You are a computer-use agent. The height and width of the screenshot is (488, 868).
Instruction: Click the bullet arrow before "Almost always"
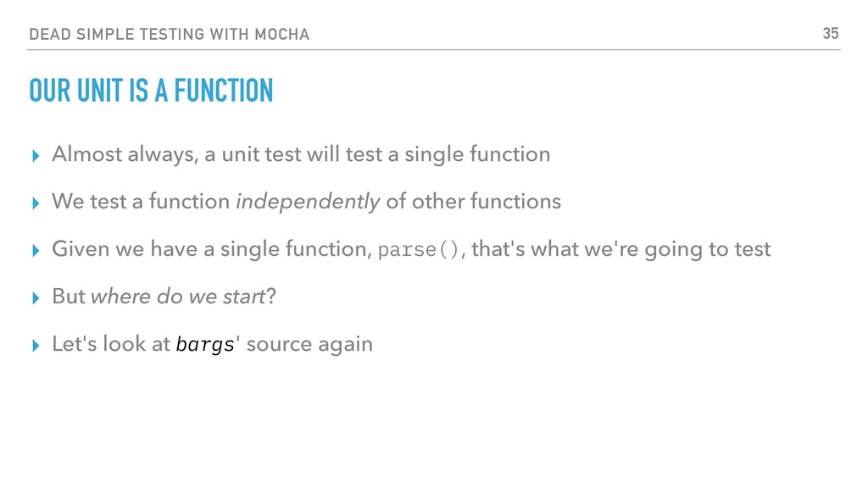pyautogui.click(x=36, y=156)
